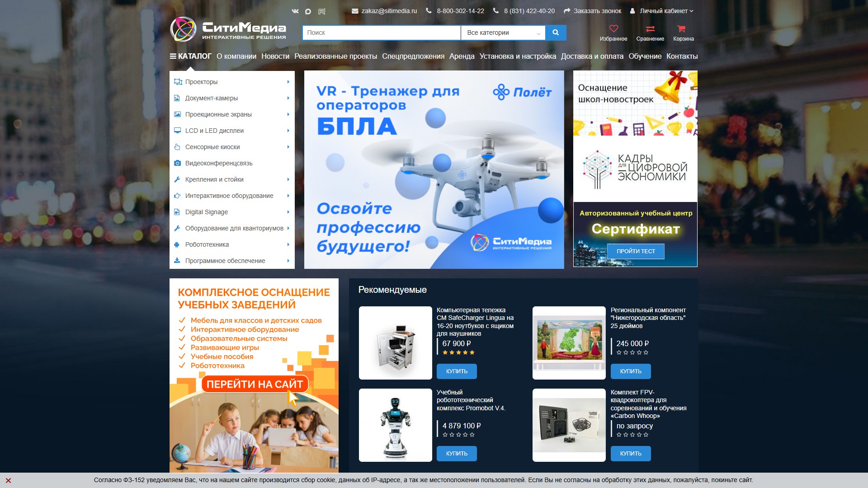This screenshot has width=868, height=488.
Task: Click КУПИТЬ for Promobot V.4.
Action: pos(457,454)
